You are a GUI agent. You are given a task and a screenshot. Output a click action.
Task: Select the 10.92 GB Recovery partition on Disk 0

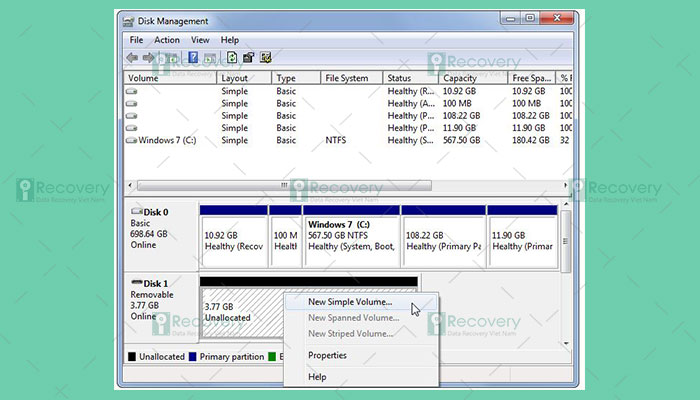[x=233, y=237]
